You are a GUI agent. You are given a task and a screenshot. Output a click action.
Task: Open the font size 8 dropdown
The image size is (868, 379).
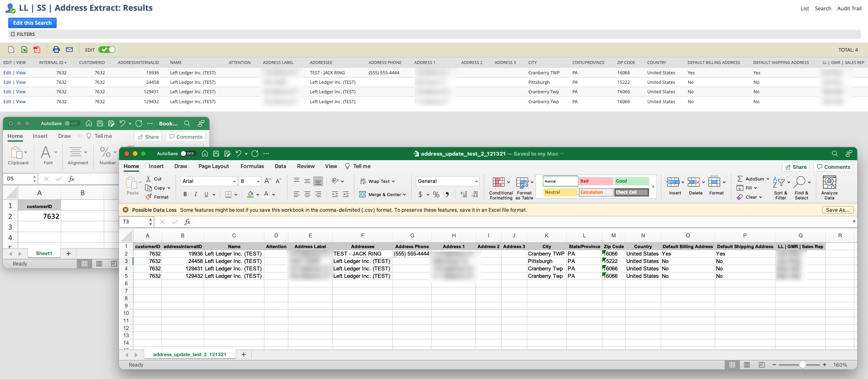(x=259, y=181)
